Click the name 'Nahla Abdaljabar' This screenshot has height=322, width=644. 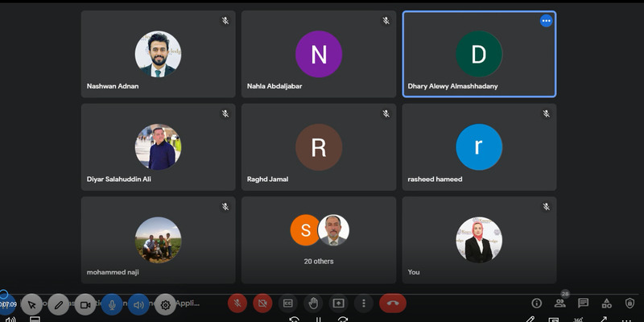(x=275, y=86)
